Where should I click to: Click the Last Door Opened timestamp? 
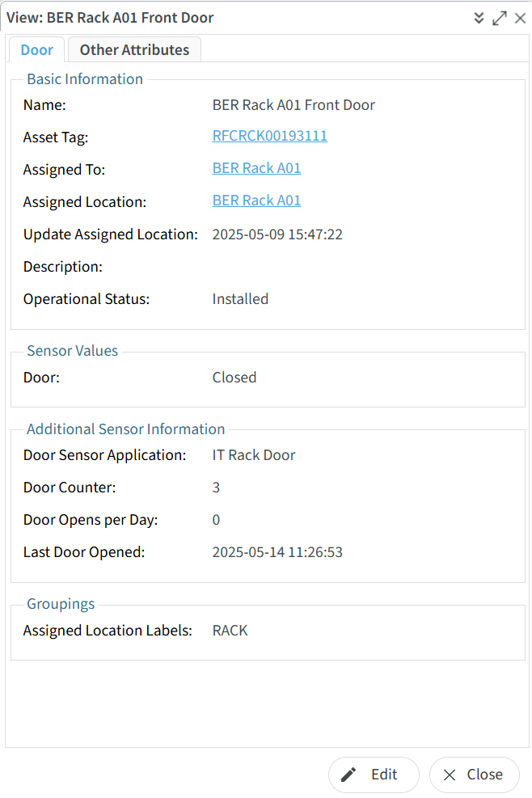coord(277,552)
